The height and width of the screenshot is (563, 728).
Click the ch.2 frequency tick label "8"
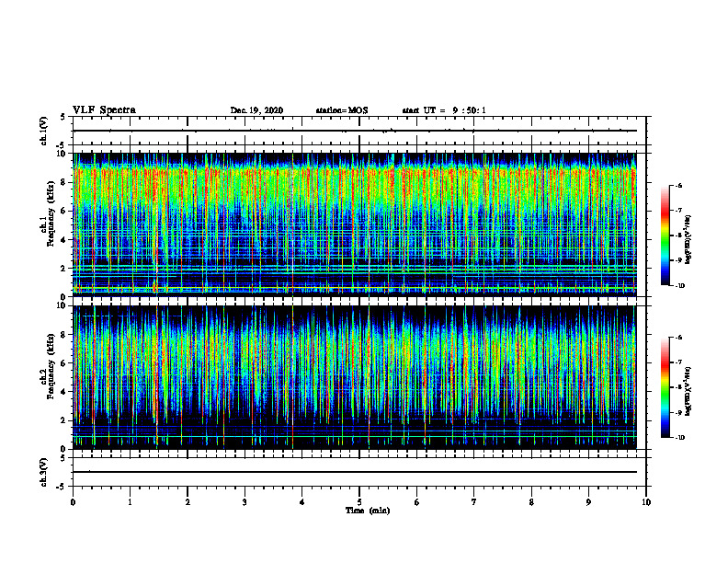tap(63, 335)
